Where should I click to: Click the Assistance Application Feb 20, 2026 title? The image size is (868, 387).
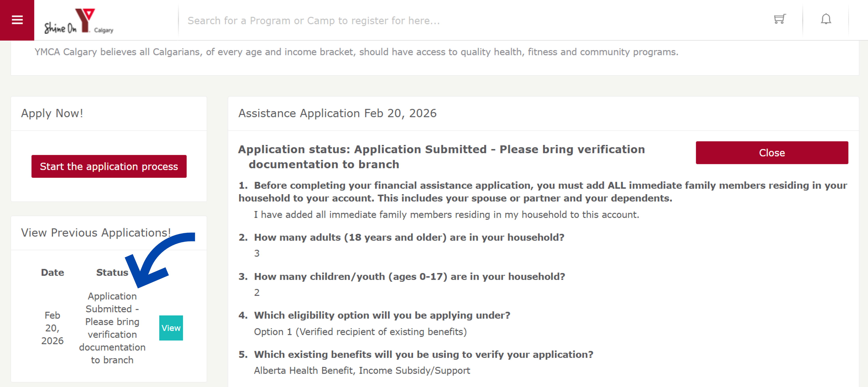[337, 113]
